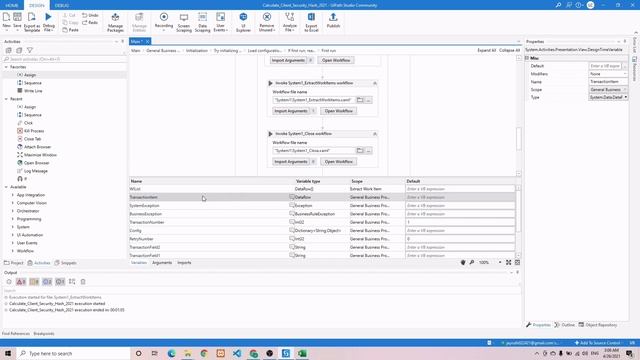Click the New file icon

pyautogui.click(x=6, y=17)
